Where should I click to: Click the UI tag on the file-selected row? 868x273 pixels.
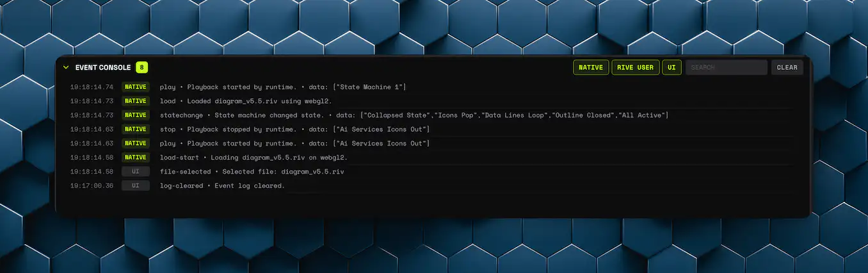136,172
